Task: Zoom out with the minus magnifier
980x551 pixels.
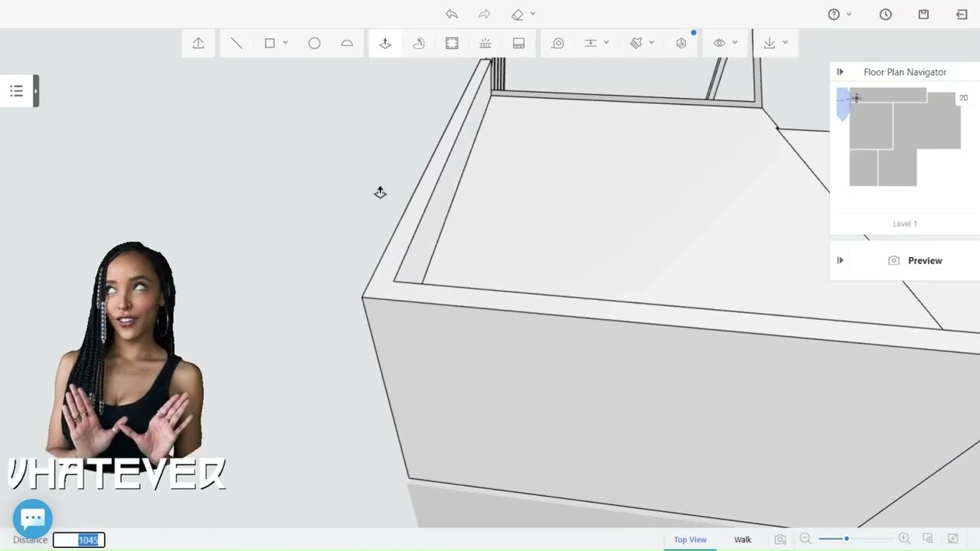Action: [805, 539]
